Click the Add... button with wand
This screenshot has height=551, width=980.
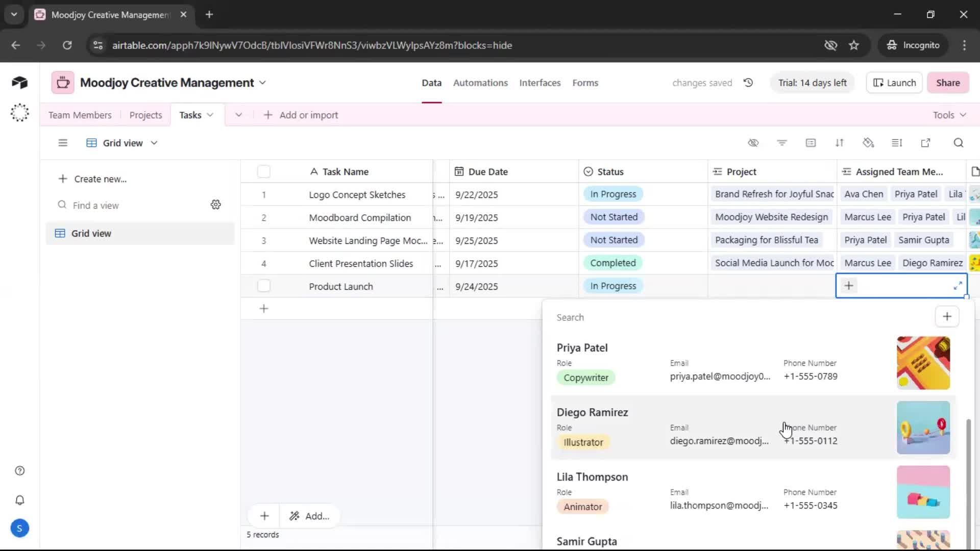point(309,516)
